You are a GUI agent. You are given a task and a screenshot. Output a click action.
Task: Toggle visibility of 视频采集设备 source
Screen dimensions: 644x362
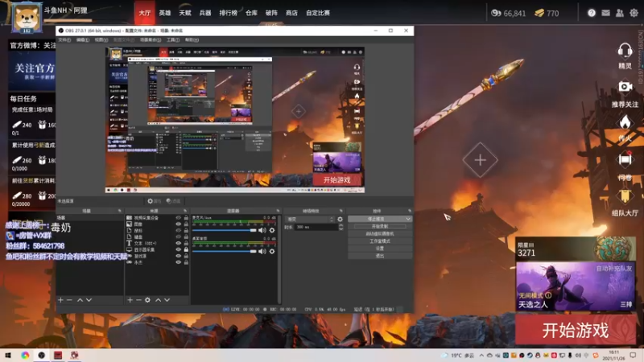point(178,218)
